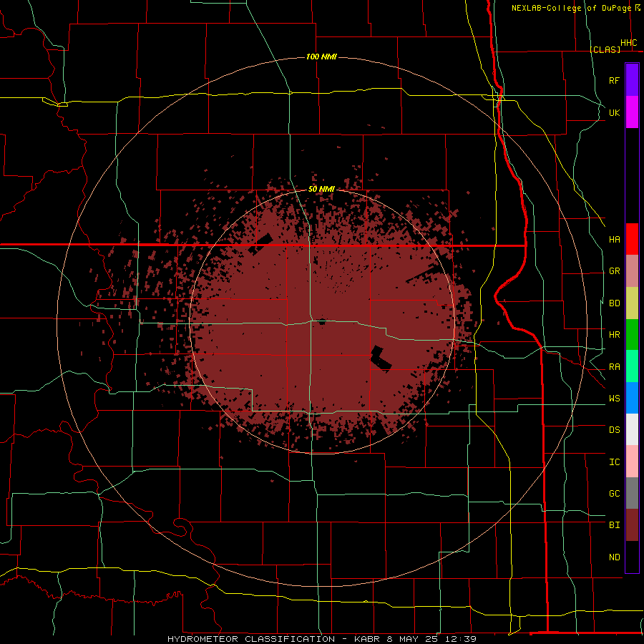Click the "WS" legend label

(x=614, y=399)
